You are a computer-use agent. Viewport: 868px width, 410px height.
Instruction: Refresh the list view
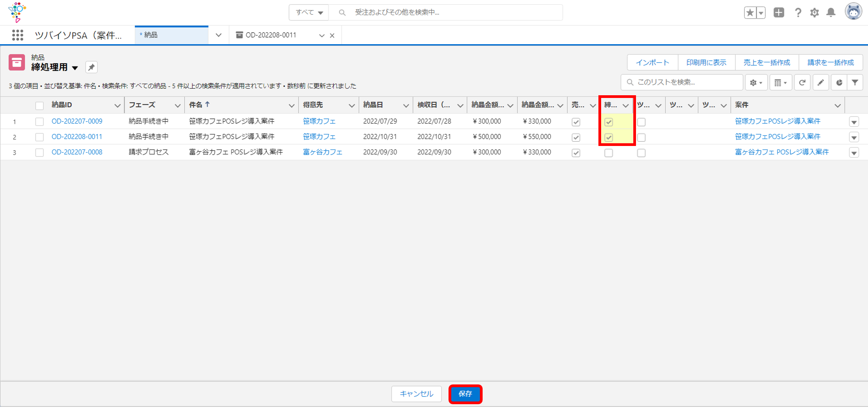(x=802, y=82)
